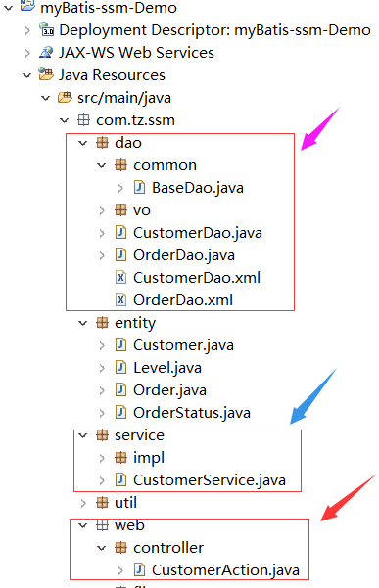Click the com.tz.ssm package icon
Image resolution: width=379 pixels, height=588 pixels.
[x=83, y=120]
